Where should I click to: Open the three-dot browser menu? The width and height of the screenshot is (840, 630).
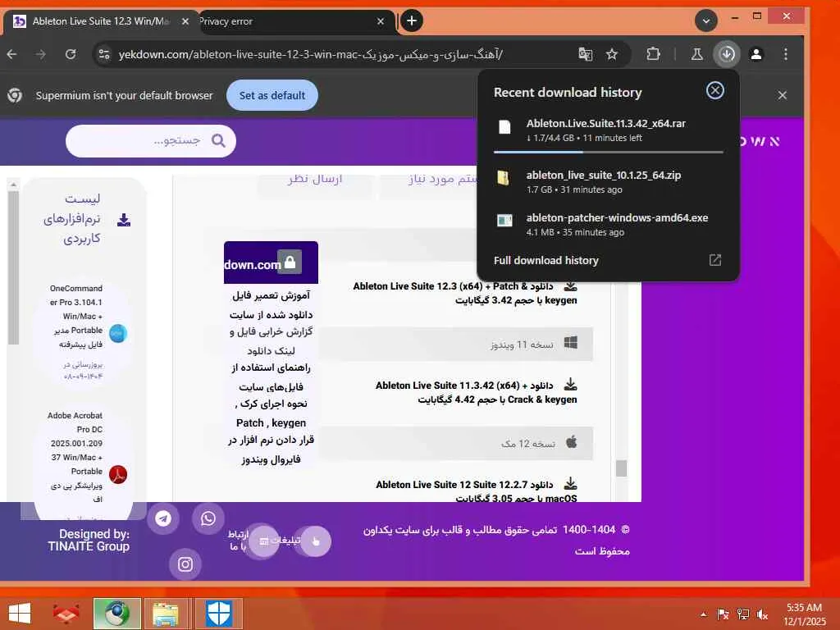click(785, 54)
